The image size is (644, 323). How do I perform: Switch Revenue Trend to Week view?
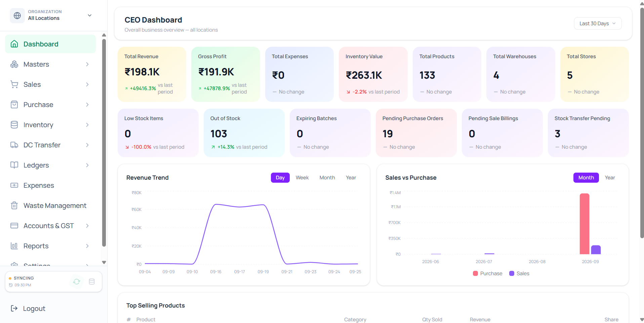302,178
